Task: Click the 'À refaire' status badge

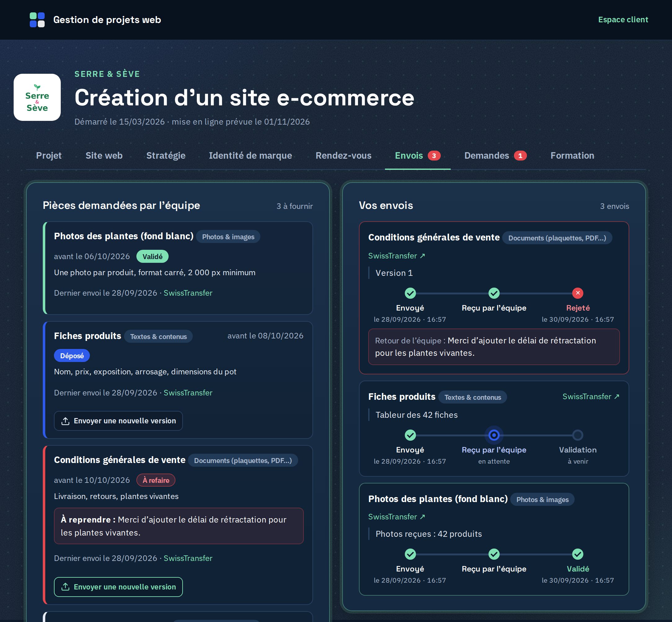Action: coord(156,480)
